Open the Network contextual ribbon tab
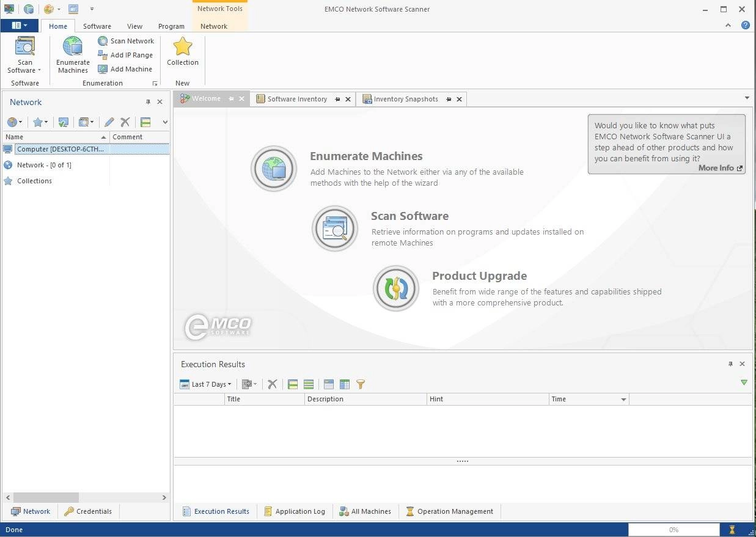 tap(214, 26)
